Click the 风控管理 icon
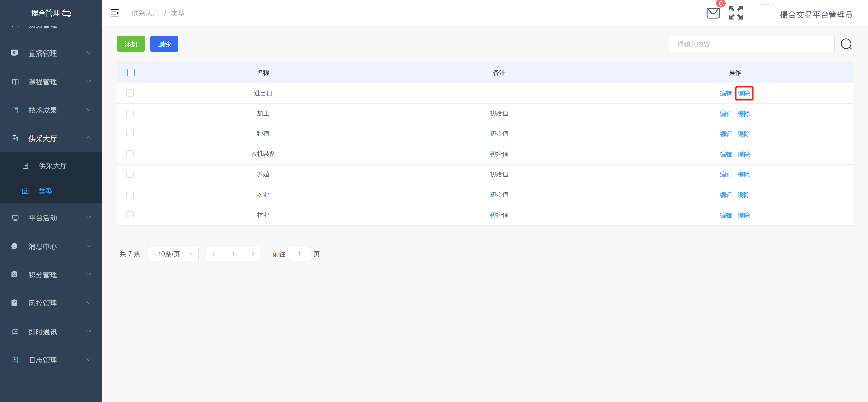 (x=14, y=303)
